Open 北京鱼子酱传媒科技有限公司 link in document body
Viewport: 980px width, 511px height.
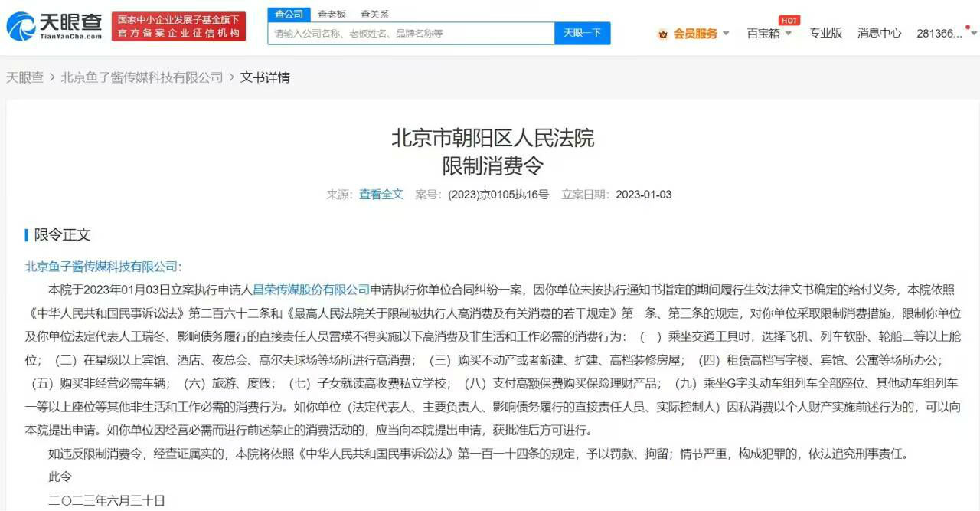pyautogui.click(x=101, y=267)
